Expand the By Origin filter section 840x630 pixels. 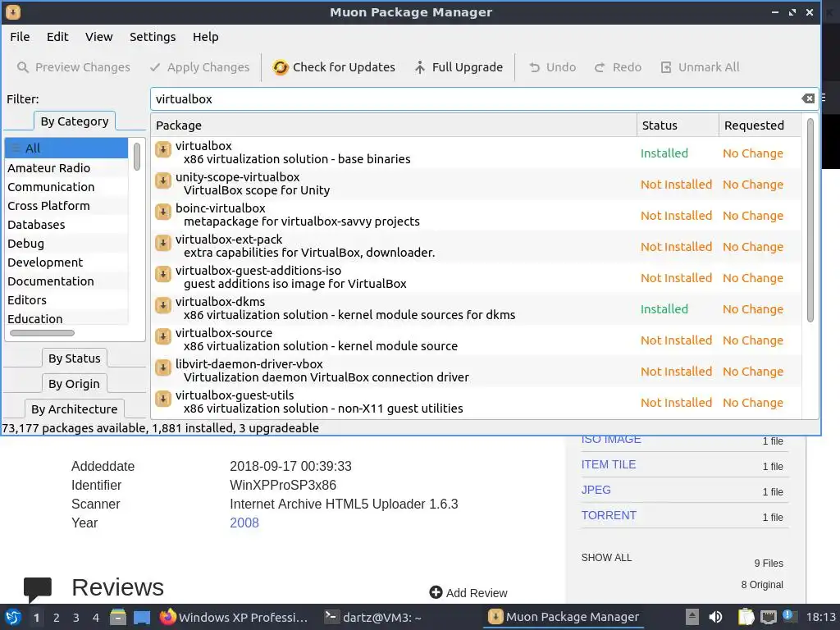tap(74, 384)
